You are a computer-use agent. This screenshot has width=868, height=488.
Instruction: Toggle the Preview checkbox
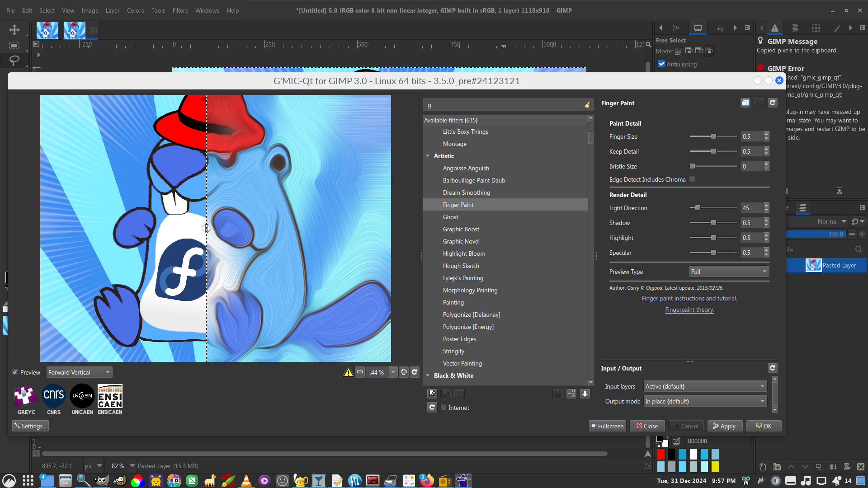(15, 372)
